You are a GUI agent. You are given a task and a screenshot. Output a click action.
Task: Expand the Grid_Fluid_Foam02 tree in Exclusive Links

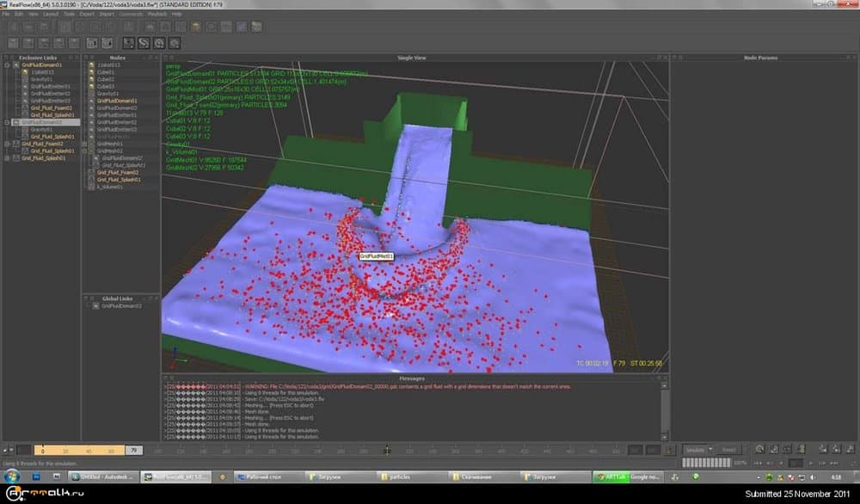pos(7,144)
